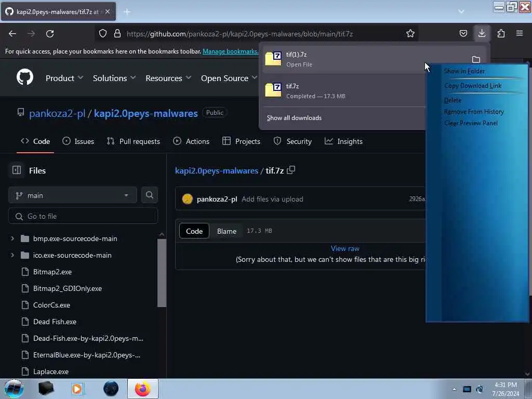Open the black box taskbar application
Image resolution: width=532 pixels, height=399 pixels.
pos(46,389)
